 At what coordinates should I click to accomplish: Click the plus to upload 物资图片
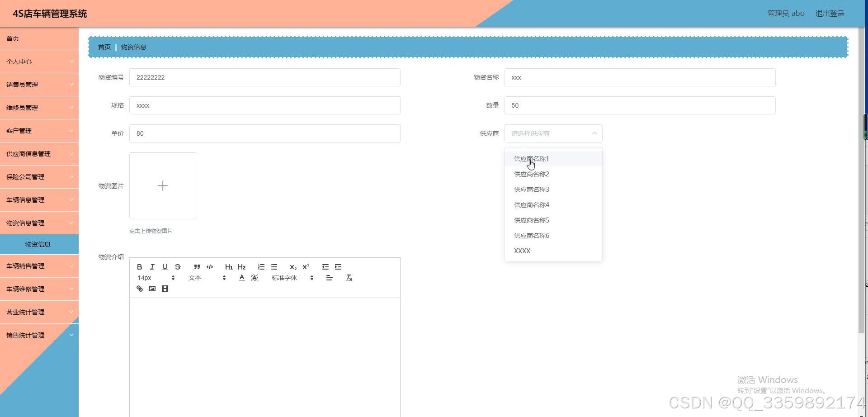pyautogui.click(x=163, y=186)
